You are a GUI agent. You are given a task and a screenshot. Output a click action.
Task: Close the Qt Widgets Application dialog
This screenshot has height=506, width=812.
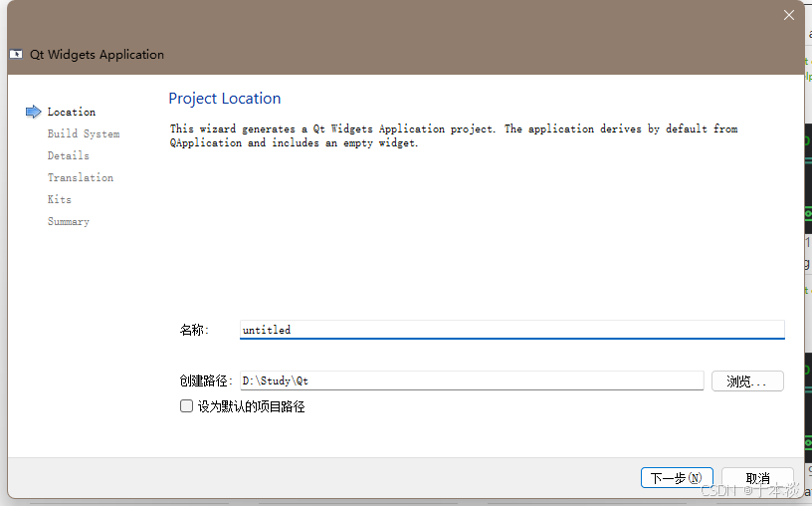(789, 15)
